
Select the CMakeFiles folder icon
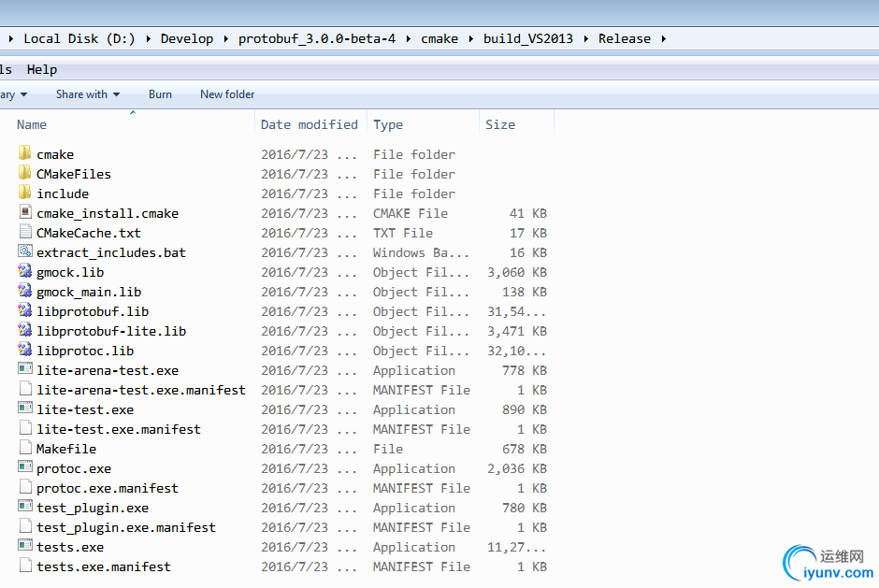tap(24, 172)
